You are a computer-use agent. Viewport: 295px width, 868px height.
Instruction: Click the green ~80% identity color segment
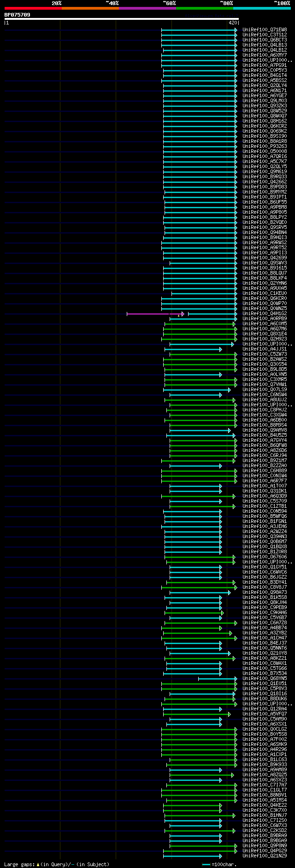pyautogui.click(x=205, y=8)
